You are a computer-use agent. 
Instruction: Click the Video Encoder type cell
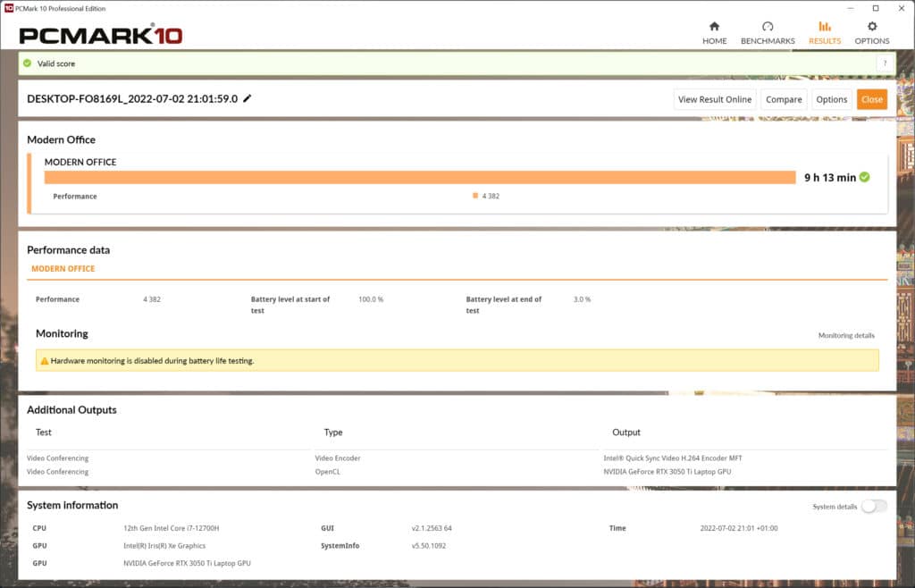pos(338,458)
